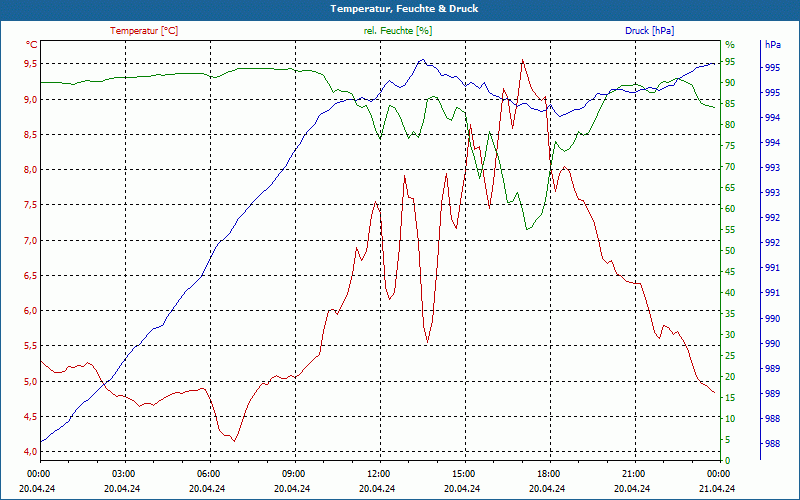
Task: Click the green 25 humidity axis value
Action: (730, 356)
